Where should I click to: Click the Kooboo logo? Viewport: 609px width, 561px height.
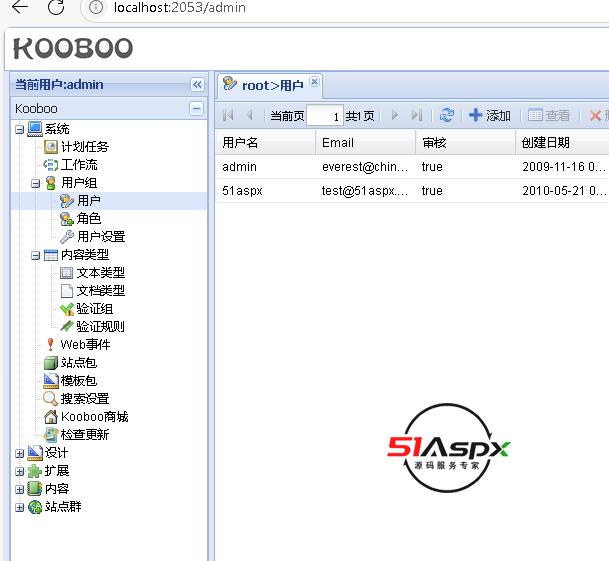(73, 49)
